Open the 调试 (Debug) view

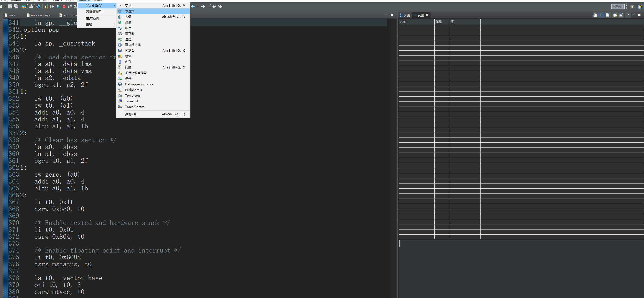point(153,22)
